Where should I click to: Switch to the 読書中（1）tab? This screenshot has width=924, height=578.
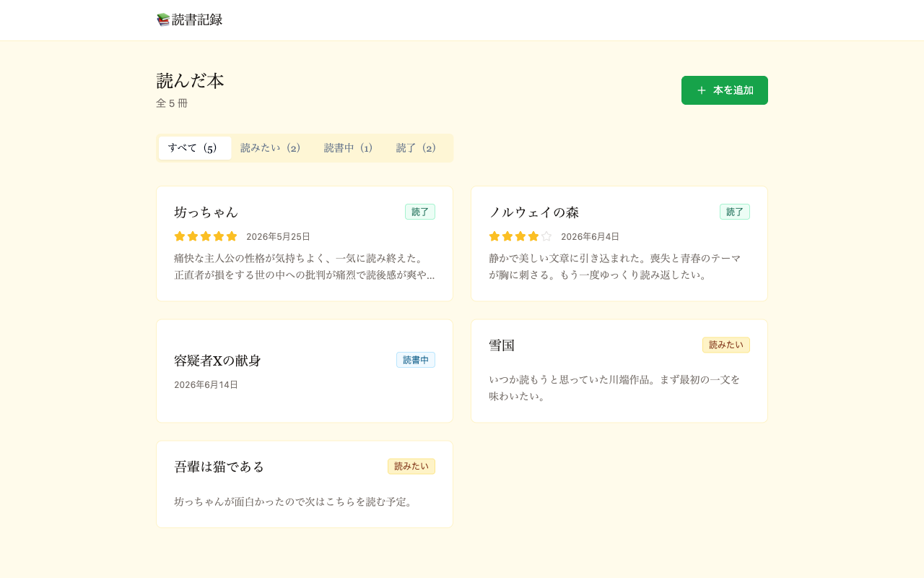[x=351, y=148]
